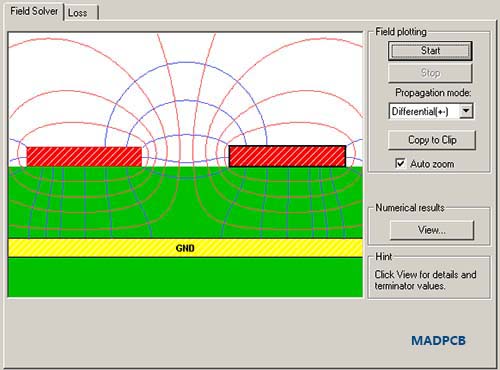
Task: Click the blue field loop between the traces
Action: coord(186,148)
